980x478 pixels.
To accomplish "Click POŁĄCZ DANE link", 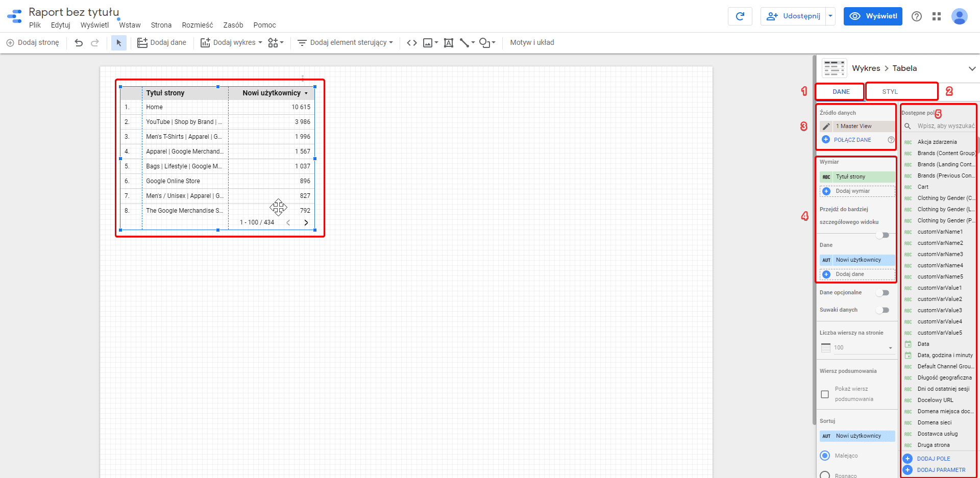I will (852, 140).
